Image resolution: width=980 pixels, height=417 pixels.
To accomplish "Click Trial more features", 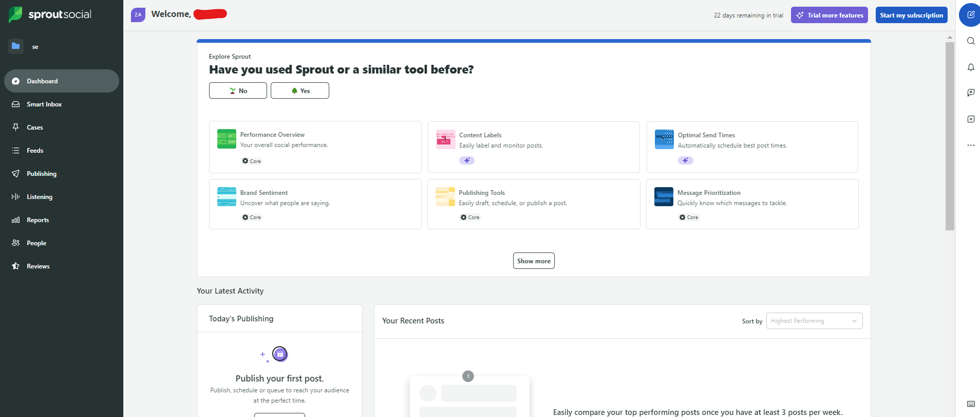I will click(x=829, y=15).
